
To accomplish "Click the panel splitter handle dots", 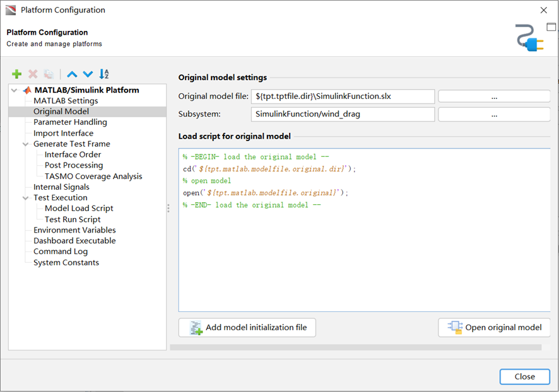I will tap(168, 208).
